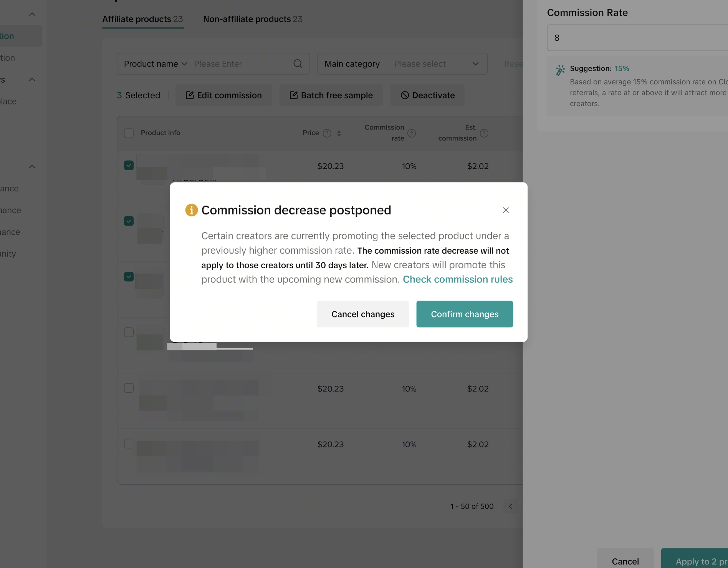Screen dimensions: 728x568
Task: Click the Commission rate help icon
Action: 412,133
